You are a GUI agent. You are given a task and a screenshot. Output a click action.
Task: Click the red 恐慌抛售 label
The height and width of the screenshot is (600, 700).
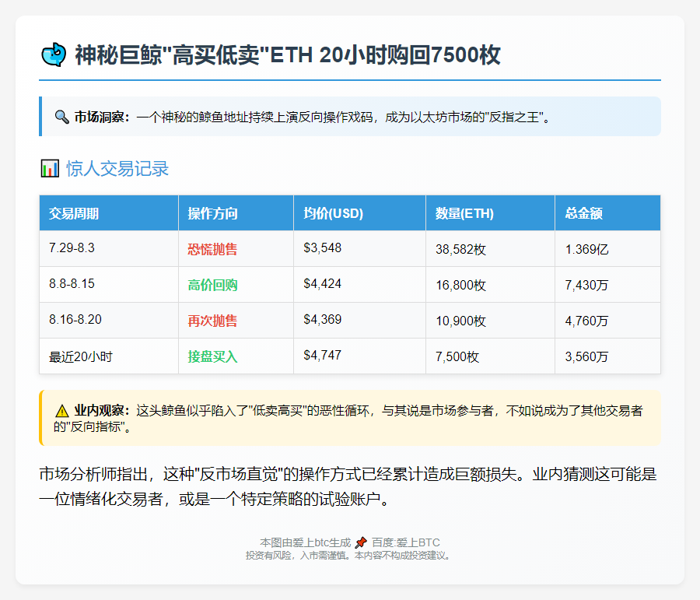click(213, 250)
